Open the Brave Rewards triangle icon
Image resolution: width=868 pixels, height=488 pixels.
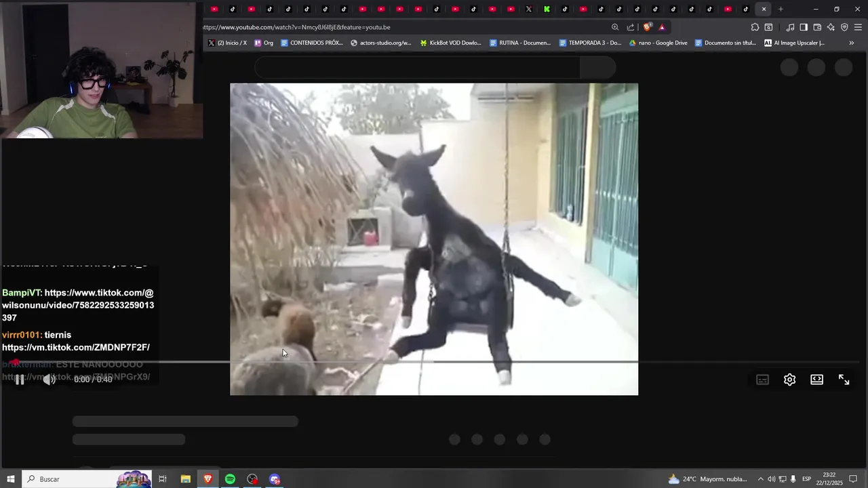pos(662,27)
